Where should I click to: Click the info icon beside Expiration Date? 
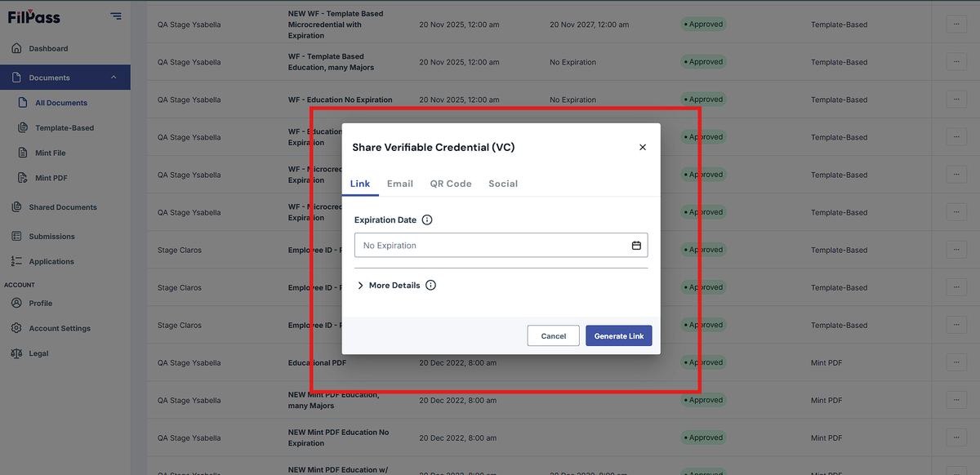point(427,220)
